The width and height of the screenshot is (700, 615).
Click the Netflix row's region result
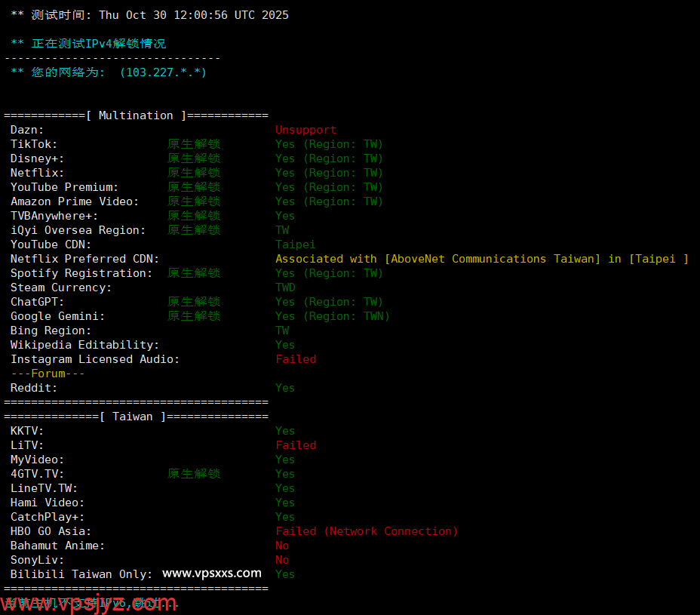(x=329, y=173)
